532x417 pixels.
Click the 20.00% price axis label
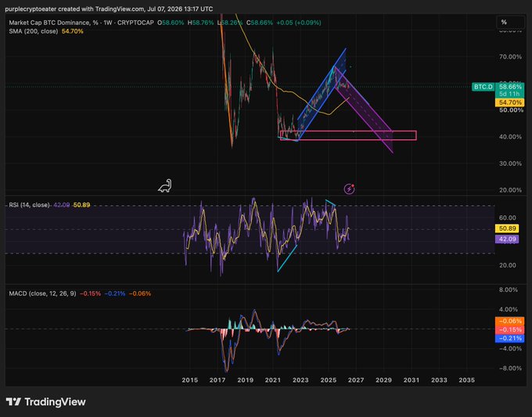510,190
